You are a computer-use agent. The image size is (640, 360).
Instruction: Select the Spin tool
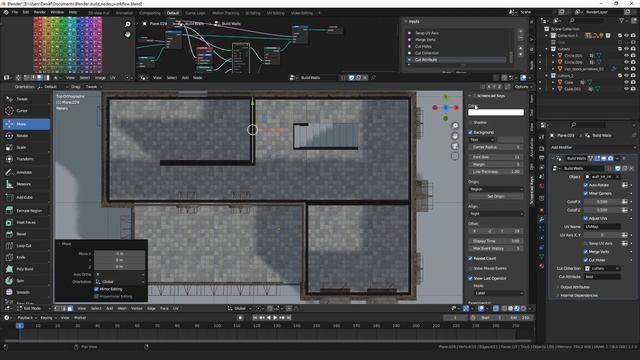pos(26,281)
